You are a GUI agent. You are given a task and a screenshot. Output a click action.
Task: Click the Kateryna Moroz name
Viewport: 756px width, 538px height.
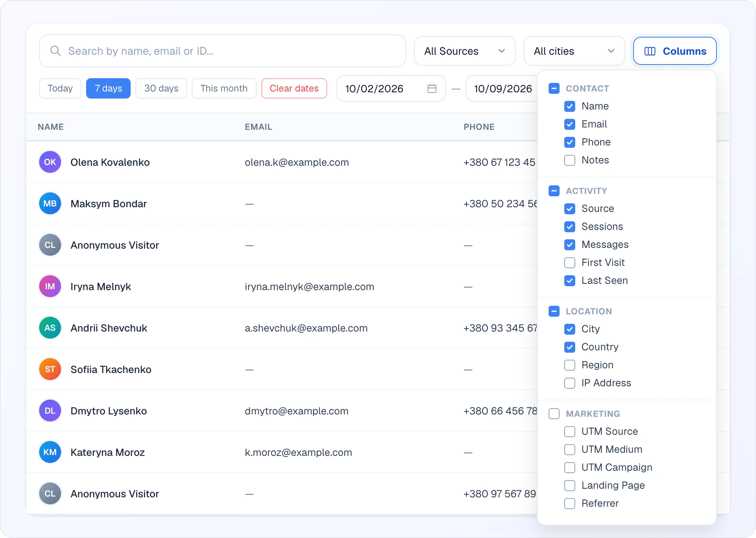click(108, 452)
